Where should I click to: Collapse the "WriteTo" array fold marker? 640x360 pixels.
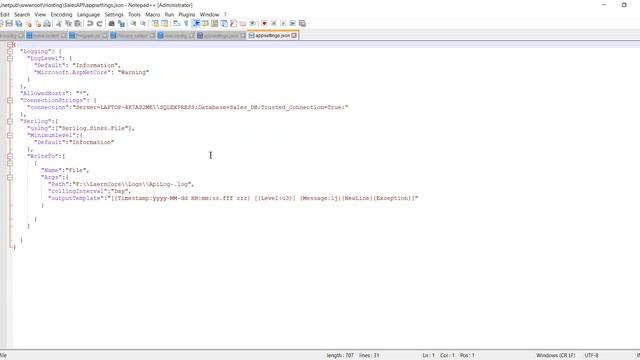point(10,156)
